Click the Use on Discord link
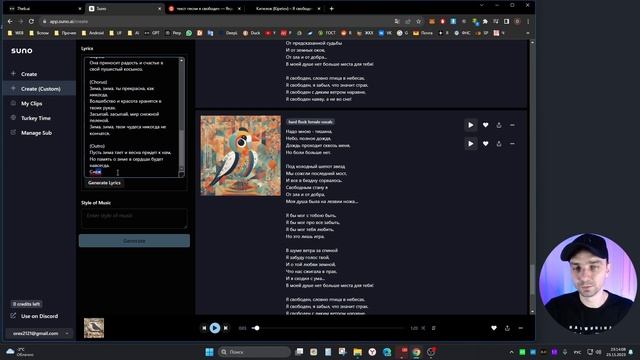This screenshot has width=640, height=360. [34, 316]
